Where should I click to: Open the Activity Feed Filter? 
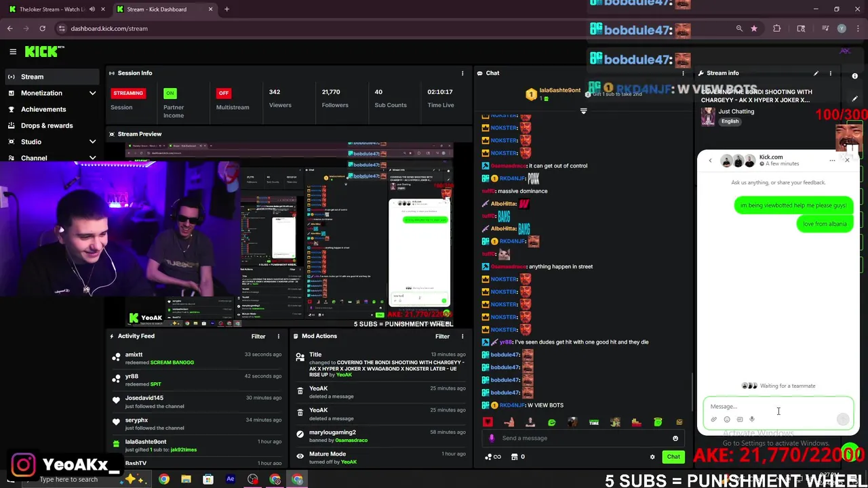(258, 336)
